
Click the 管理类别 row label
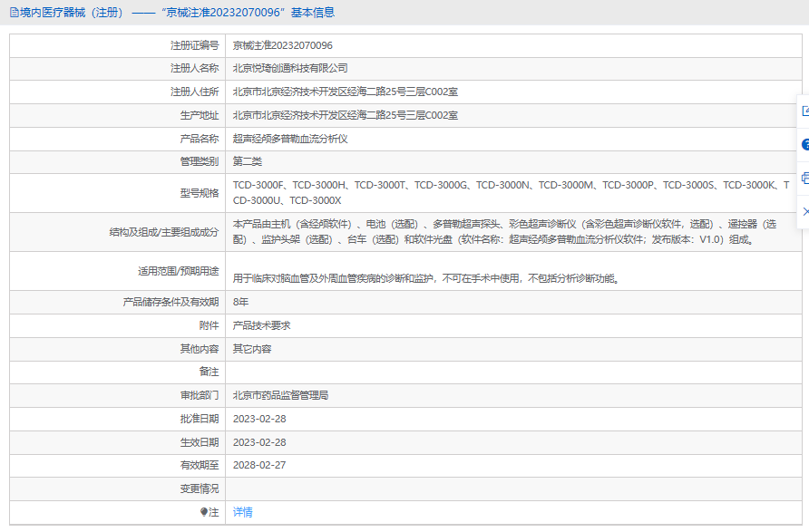tap(200, 161)
